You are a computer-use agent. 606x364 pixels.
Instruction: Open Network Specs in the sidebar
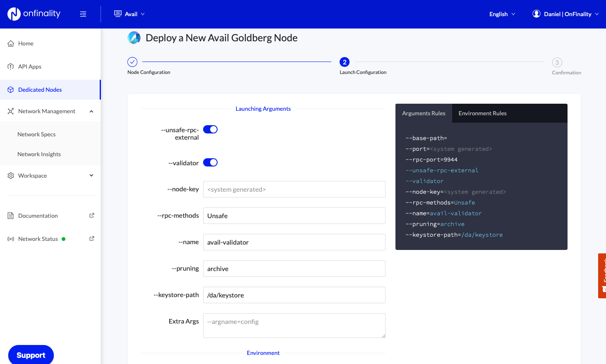(36, 135)
